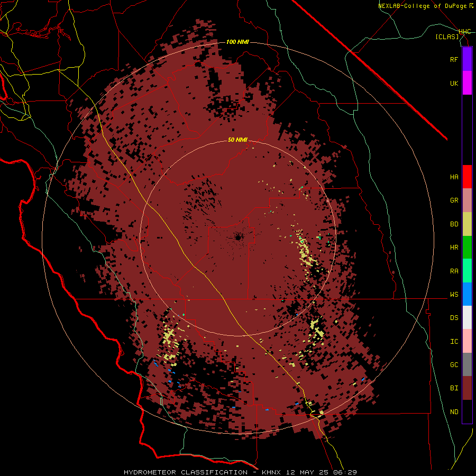This screenshot has width=476, height=476.
Task: Click the HA red legend swatch
Action: click(467, 177)
